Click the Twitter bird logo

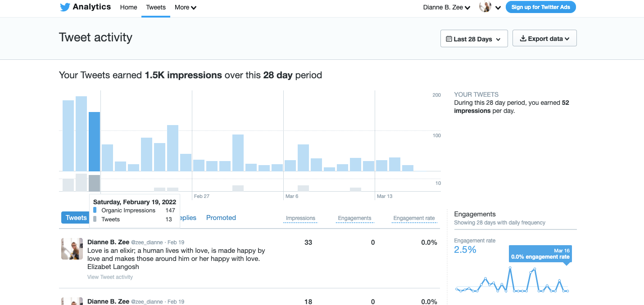coord(64,7)
